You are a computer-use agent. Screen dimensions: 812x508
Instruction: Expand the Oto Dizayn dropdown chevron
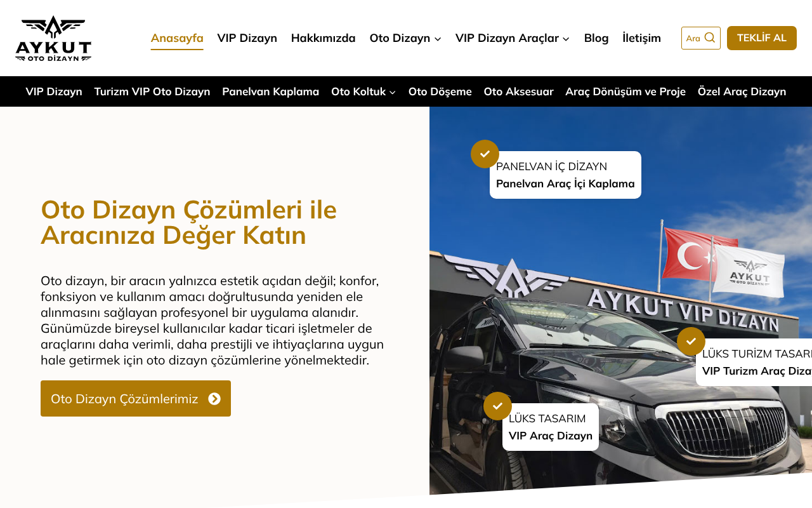[438, 39]
